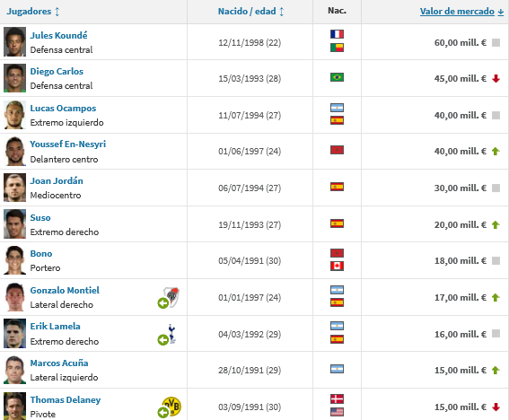Click Gonzalo Montiel's portrait thumbnail
The height and width of the screenshot is (420, 509).
point(14,297)
